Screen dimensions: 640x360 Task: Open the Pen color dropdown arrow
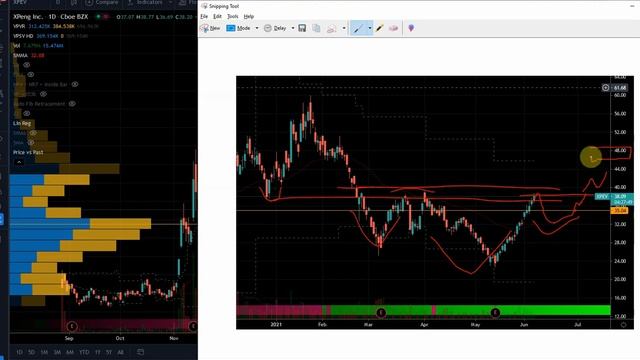pos(370,28)
